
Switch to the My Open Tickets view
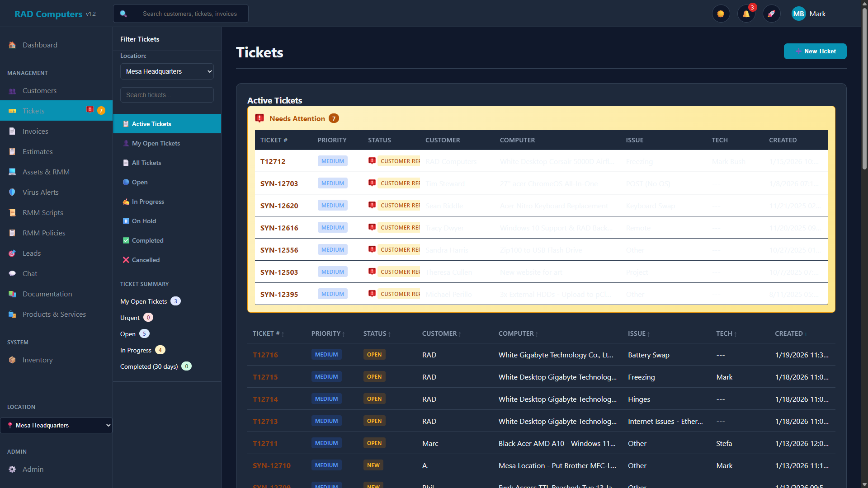coord(156,143)
